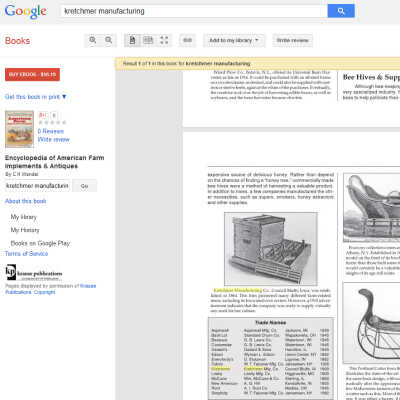Click the beehive illustration on the page
This screenshot has width=400, height=400.
coord(271,249)
